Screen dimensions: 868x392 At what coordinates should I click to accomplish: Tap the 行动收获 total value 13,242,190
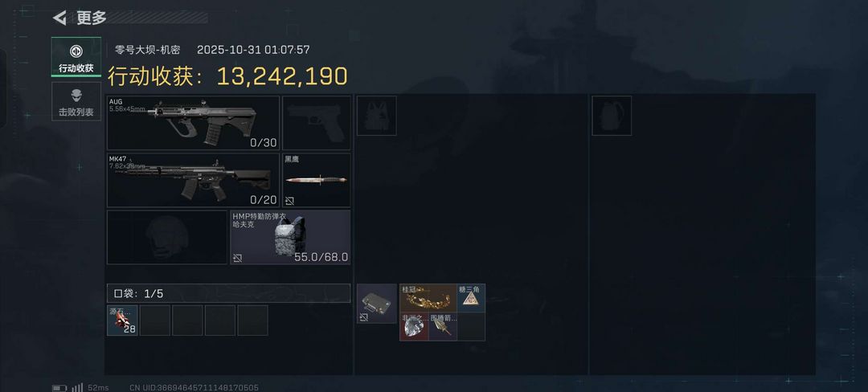(282, 77)
